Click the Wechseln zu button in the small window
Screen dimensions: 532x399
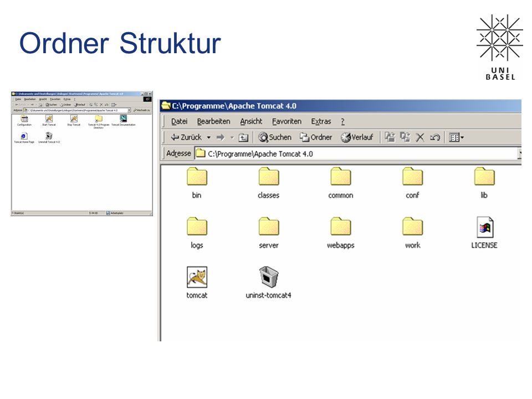pyautogui.click(x=142, y=110)
